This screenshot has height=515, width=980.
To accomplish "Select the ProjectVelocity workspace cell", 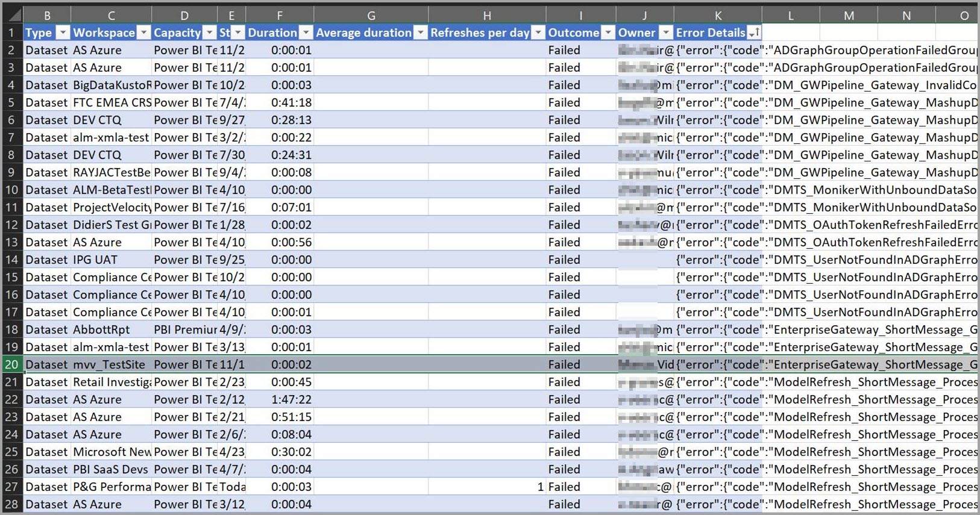I will tap(112, 207).
